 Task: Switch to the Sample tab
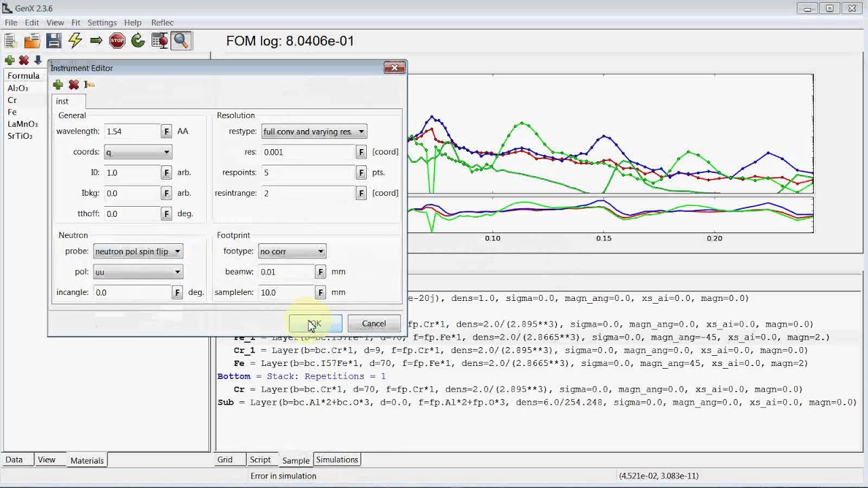click(296, 460)
